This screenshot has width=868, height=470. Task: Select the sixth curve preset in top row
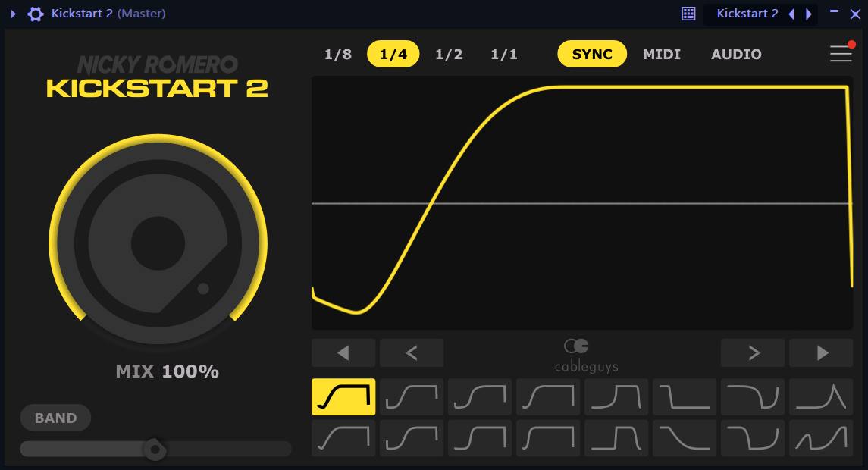coord(685,397)
